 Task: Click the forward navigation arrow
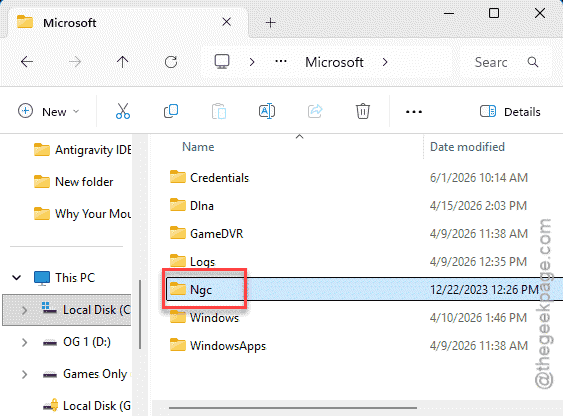point(75,62)
